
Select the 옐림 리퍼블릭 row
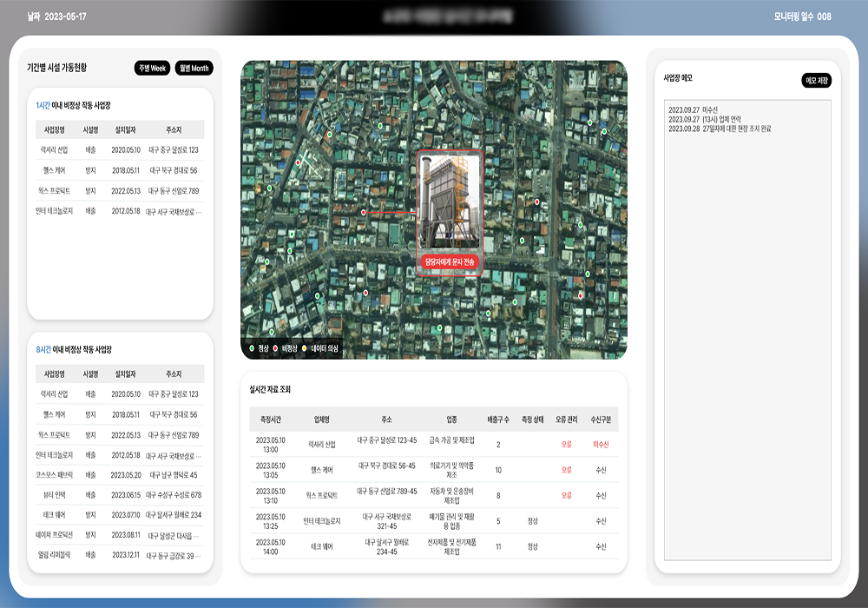[55, 555]
